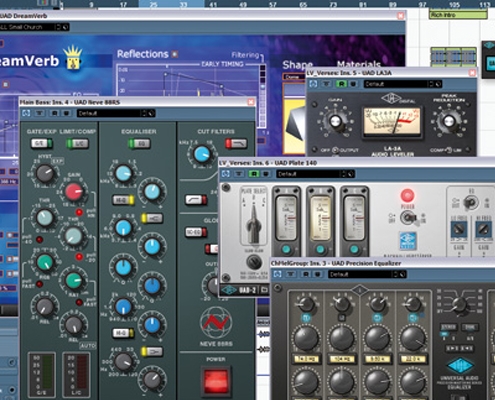Image resolution: width=495 pixels, height=400 pixels.
Task: Open preset management icon in Neve 88RS header
Action: [151, 113]
